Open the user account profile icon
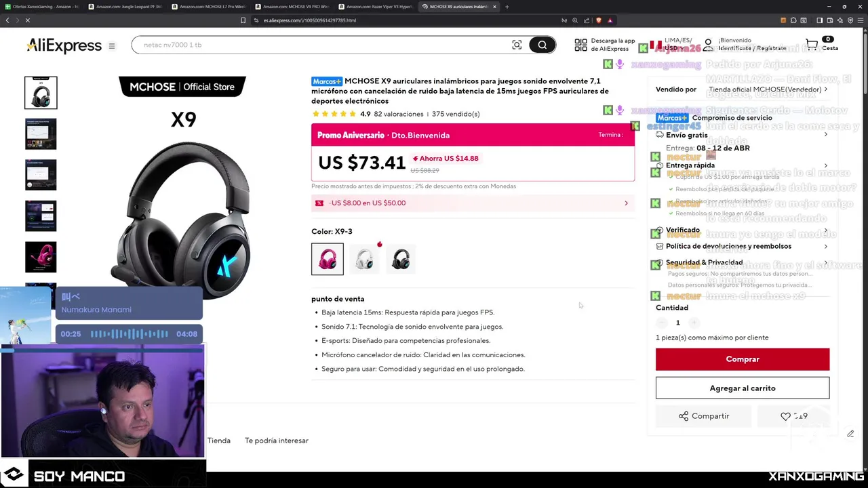This screenshot has height=488, width=868. [x=708, y=45]
